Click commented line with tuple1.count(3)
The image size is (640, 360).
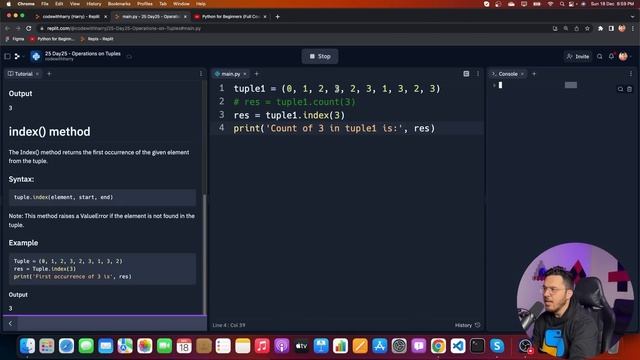tap(294, 102)
